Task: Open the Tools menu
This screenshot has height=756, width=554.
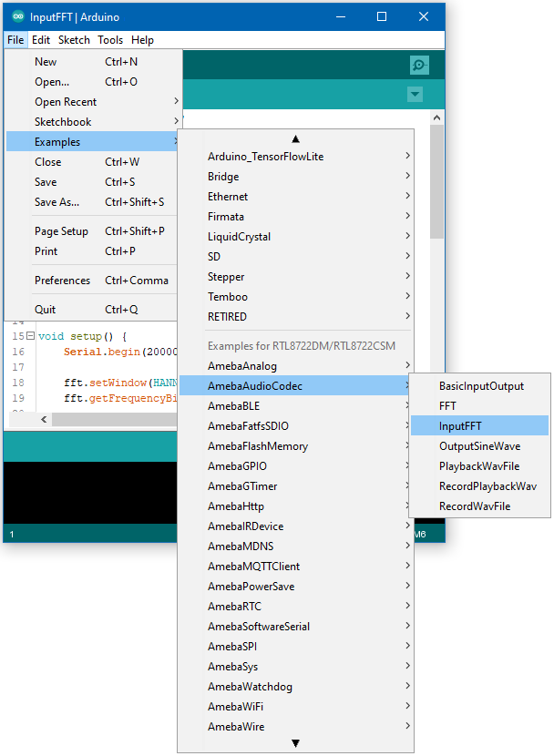Action: click(110, 40)
